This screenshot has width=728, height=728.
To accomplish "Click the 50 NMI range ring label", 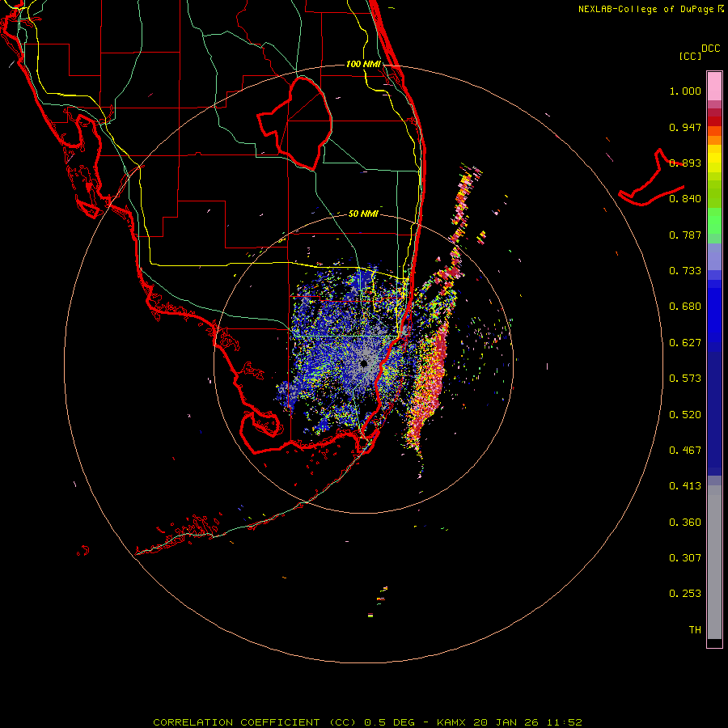I will 363,214.
